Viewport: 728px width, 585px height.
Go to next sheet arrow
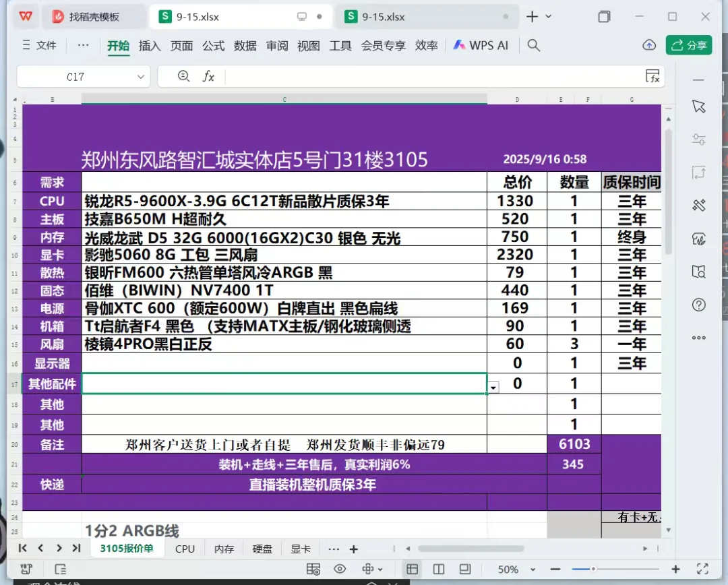[59, 549]
